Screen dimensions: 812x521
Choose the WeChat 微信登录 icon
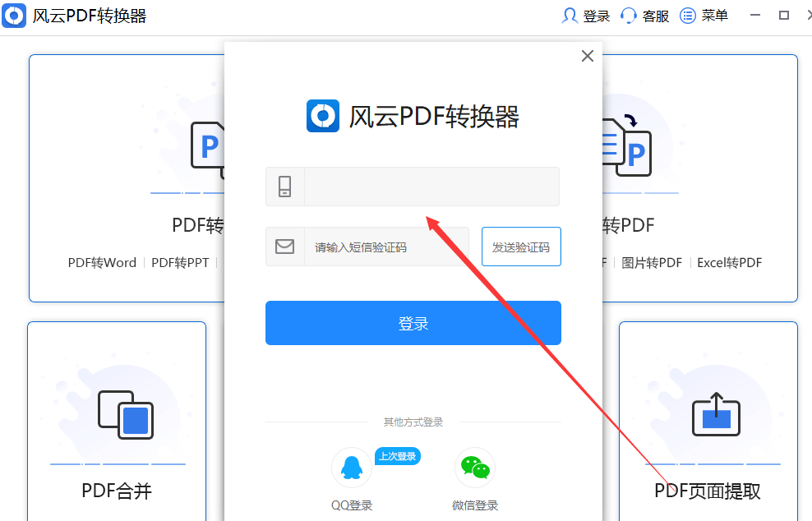coord(475,468)
